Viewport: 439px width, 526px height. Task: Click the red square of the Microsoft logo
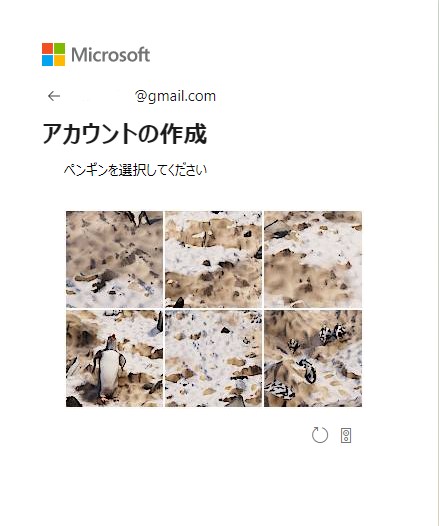coord(47,48)
